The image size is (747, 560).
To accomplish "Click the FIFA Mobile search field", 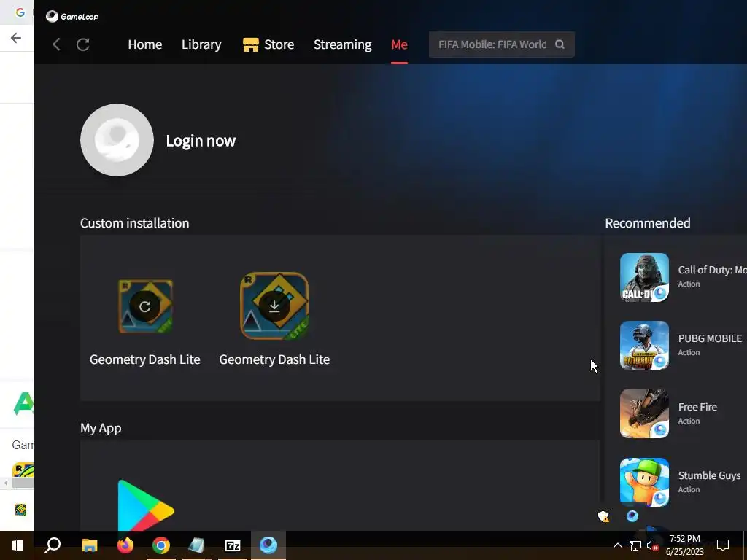I will (502, 44).
